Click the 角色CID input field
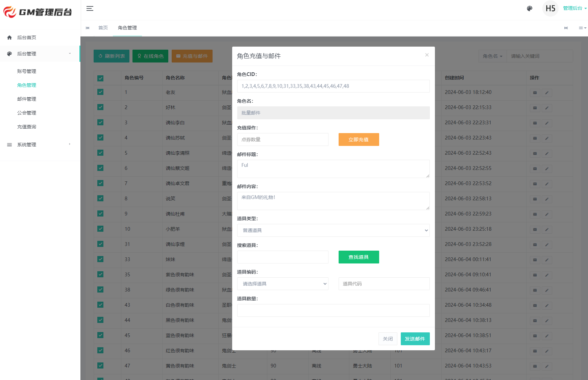This screenshot has height=380, width=588. (x=333, y=86)
